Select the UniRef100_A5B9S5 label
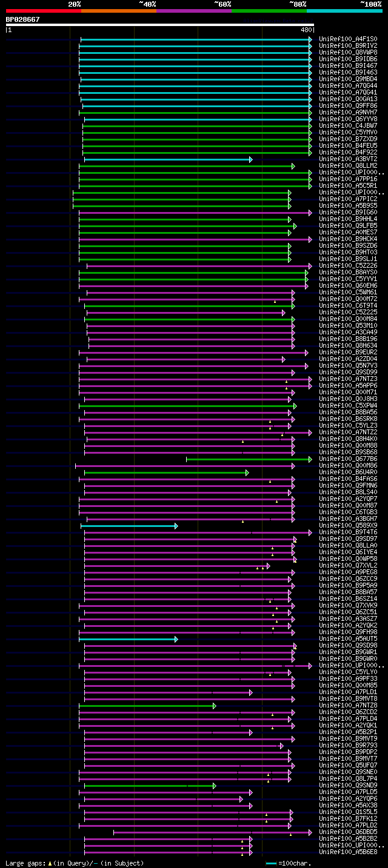This screenshot has width=388, height=868. tap(348, 206)
